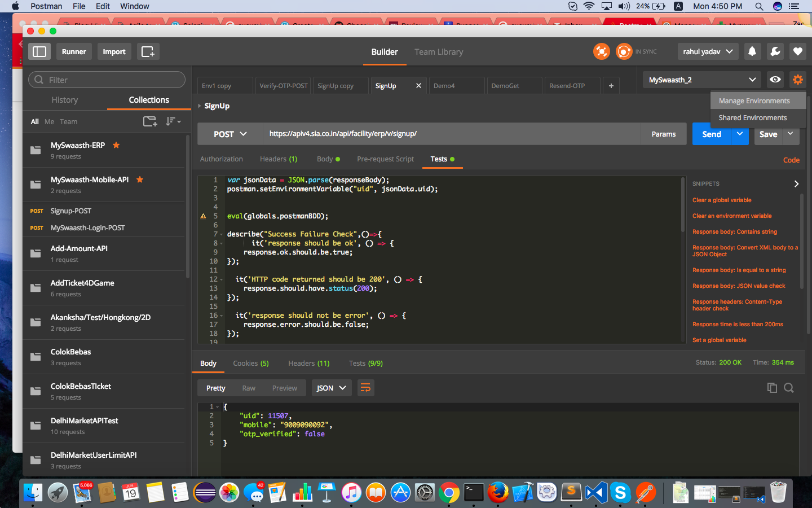Viewport: 812px width, 508px height.
Task: Search within the response body
Action: [x=789, y=388]
